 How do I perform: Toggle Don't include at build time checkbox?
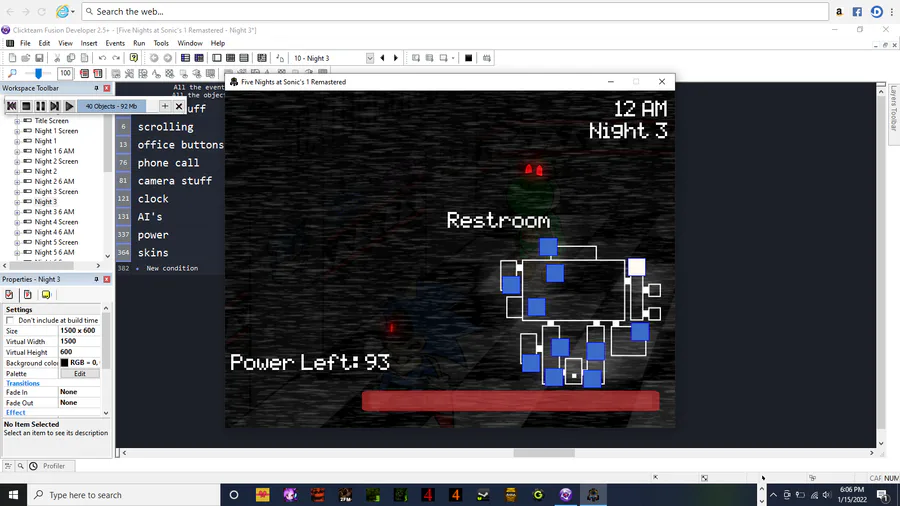coord(10,320)
